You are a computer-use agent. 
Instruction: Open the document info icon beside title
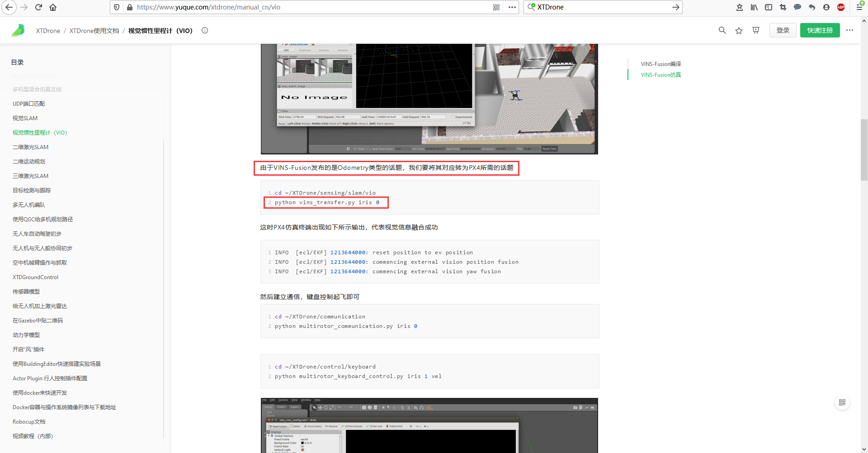[205, 30]
